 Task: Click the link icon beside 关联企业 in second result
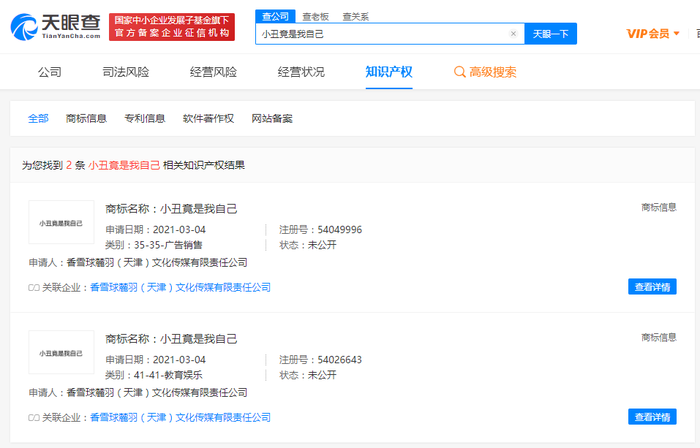[x=33, y=418]
